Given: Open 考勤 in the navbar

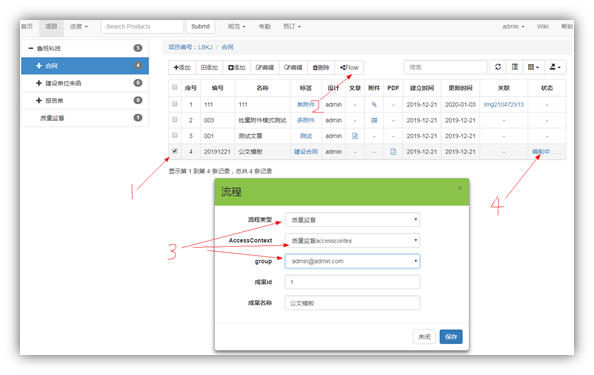Looking at the screenshot, I should tap(264, 27).
